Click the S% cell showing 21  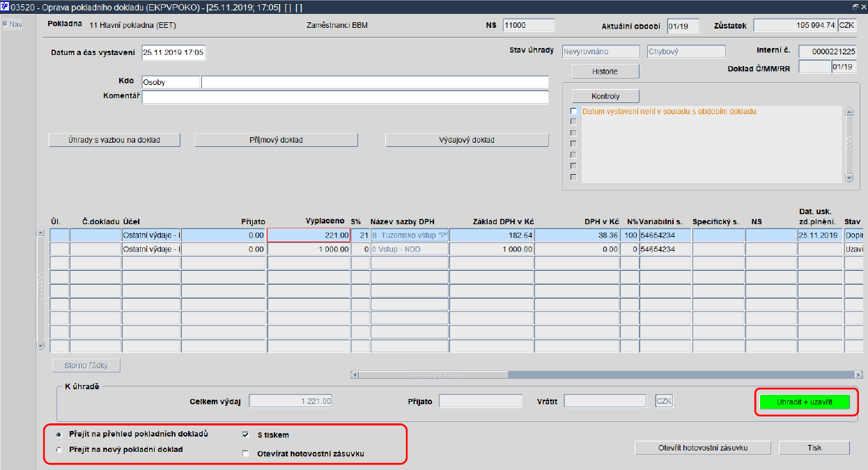[x=359, y=235]
